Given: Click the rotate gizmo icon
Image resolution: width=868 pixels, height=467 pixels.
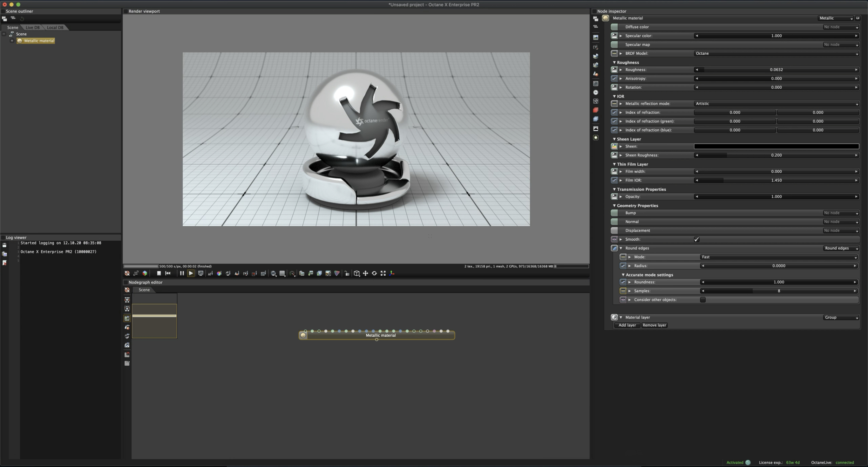Looking at the screenshot, I should (374, 273).
